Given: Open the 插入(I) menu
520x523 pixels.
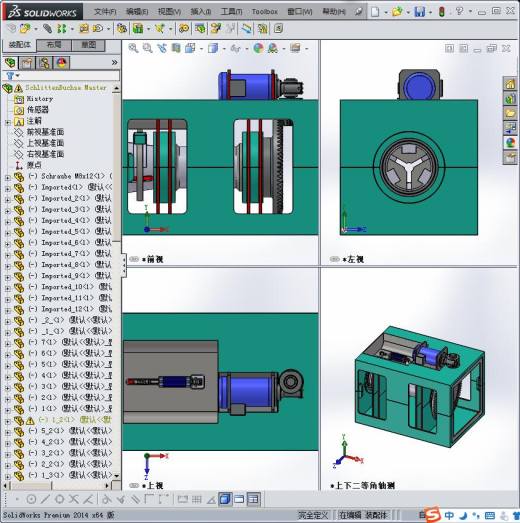Looking at the screenshot, I should pyautogui.click(x=200, y=12).
